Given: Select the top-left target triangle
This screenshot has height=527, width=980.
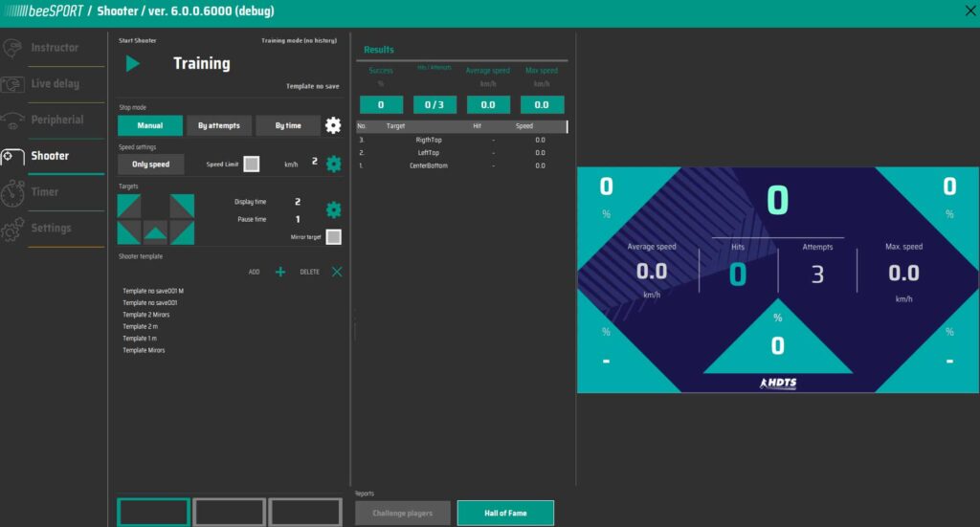Looking at the screenshot, I should click(129, 206).
